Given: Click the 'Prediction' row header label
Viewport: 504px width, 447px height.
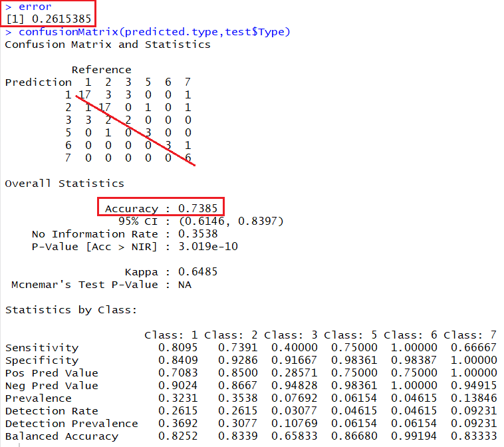Looking at the screenshot, I should pos(39,82).
